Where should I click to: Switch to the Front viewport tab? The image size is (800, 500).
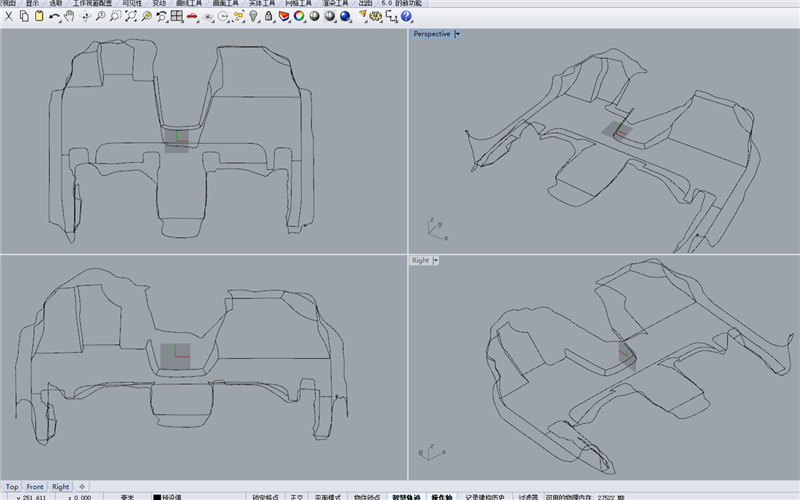(x=35, y=487)
